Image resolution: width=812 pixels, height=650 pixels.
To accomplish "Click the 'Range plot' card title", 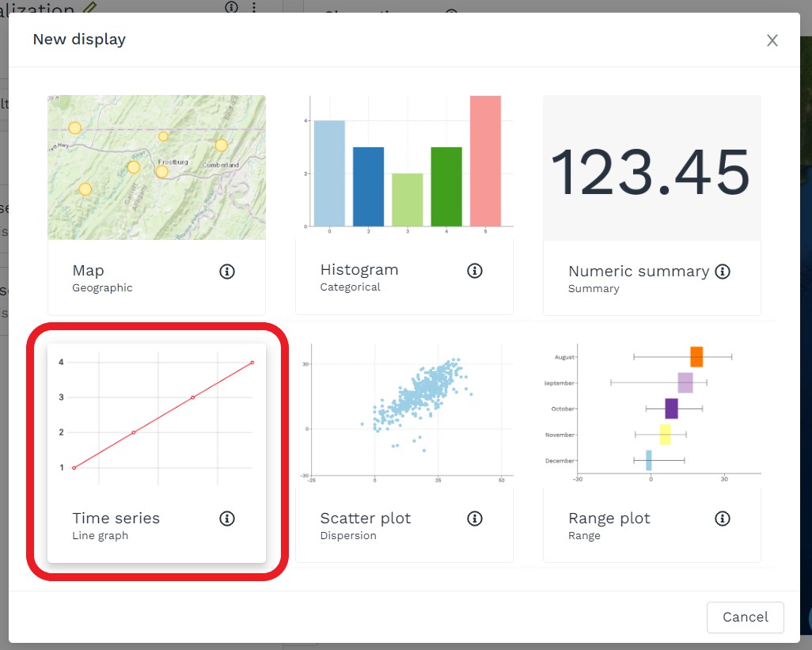I will (609, 519).
